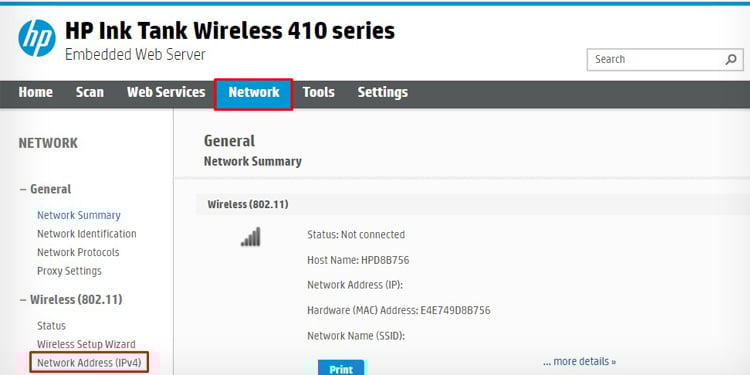Click the wireless signal strength icon
The image size is (750, 375).
coord(251,237)
